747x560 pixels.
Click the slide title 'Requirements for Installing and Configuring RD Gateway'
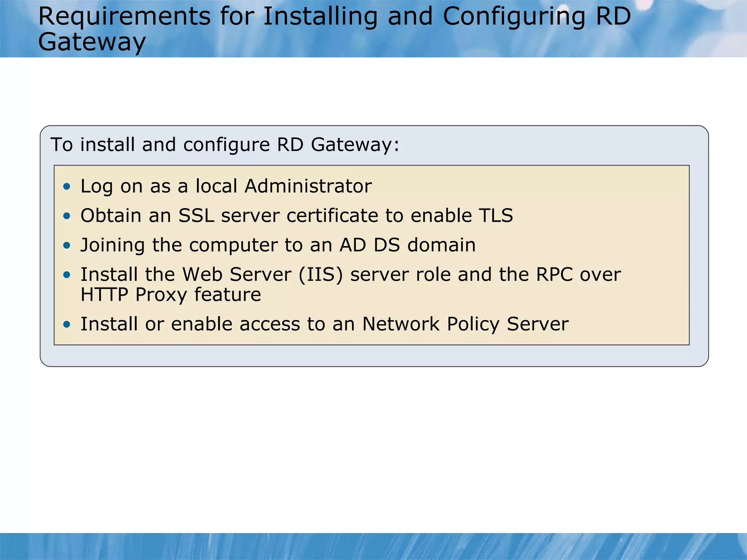pyautogui.click(x=334, y=29)
